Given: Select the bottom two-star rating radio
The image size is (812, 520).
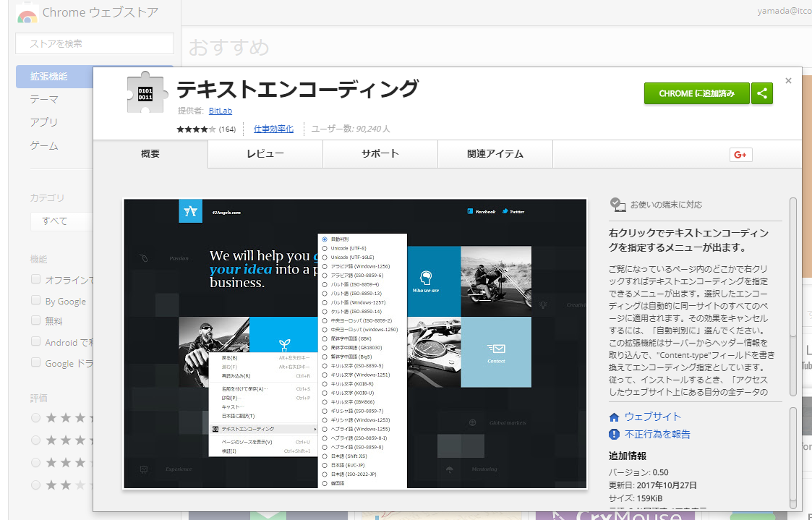Looking at the screenshot, I should 35,485.
